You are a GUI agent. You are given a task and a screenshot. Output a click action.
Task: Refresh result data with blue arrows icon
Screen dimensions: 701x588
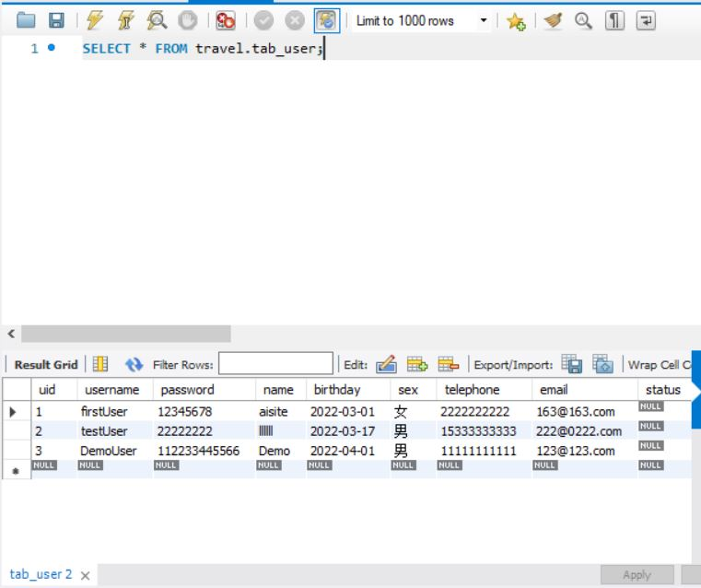click(134, 364)
